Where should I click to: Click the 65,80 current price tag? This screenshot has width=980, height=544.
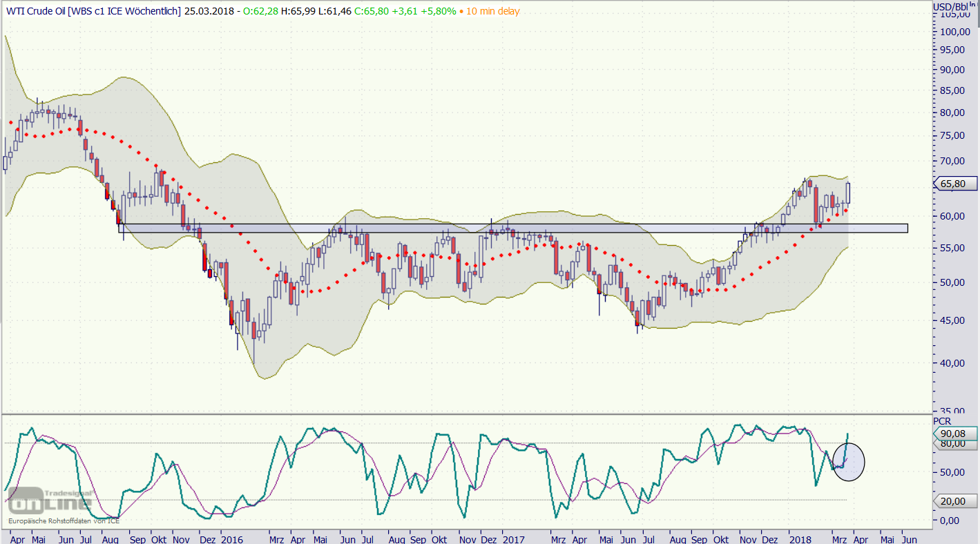[956, 184]
